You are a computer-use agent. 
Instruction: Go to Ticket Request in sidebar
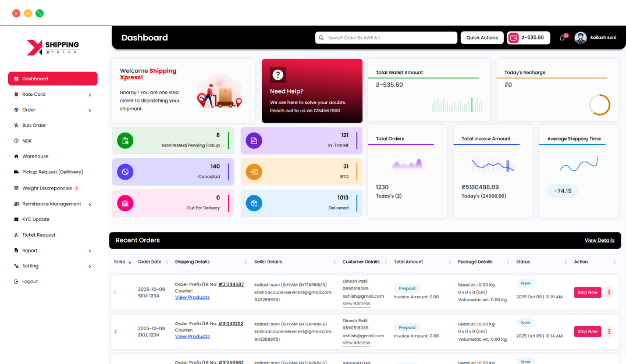tap(38, 235)
